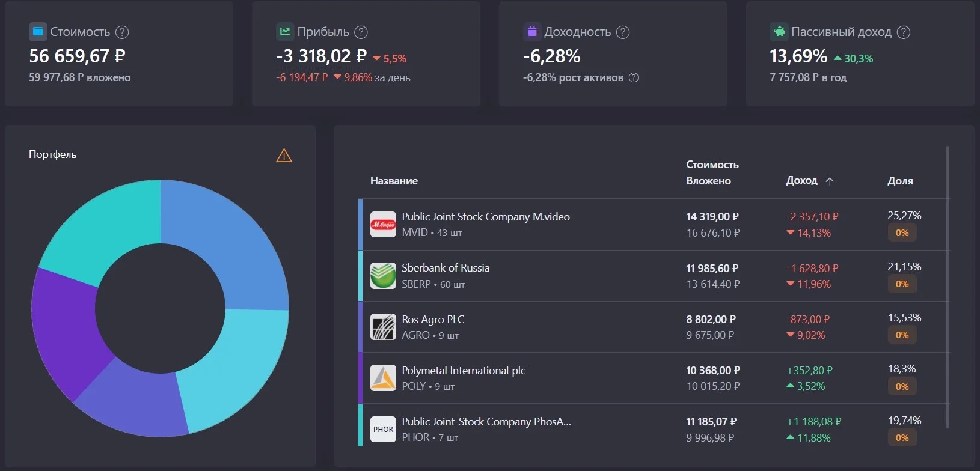Click the 30,3% green growth indicator

click(x=853, y=59)
